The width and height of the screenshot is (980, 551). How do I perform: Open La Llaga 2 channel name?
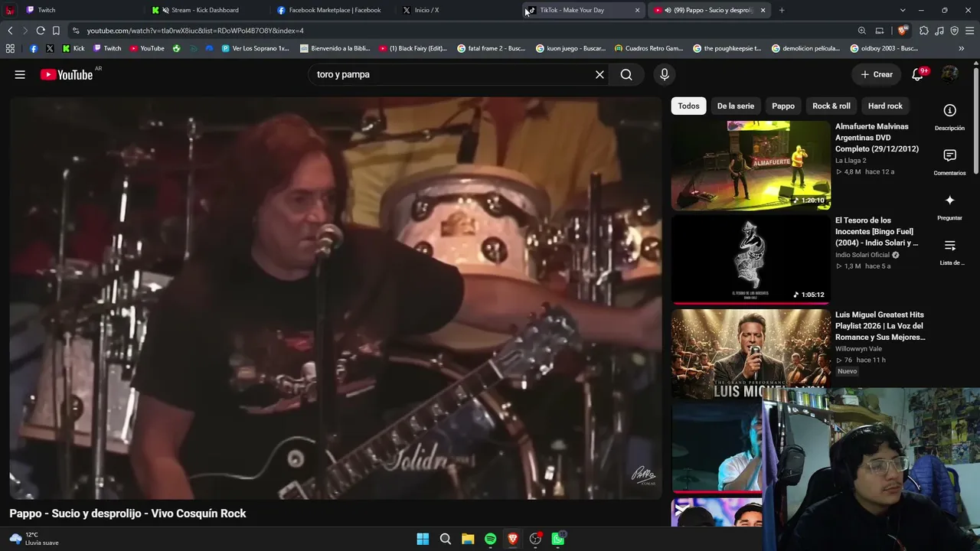pos(851,161)
